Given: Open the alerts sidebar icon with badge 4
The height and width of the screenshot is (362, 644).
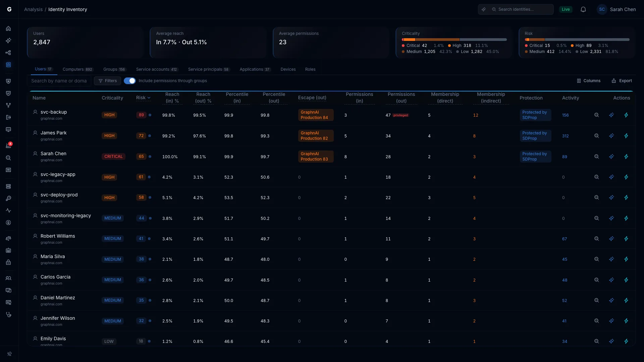Looking at the screenshot, I should coord(8,145).
